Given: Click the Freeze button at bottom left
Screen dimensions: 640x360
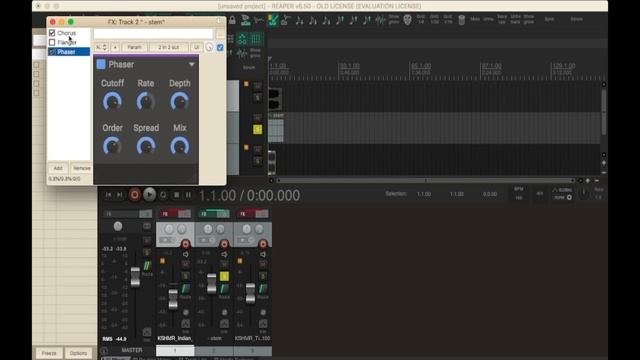Looking at the screenshot, I should tap(49, 353).
